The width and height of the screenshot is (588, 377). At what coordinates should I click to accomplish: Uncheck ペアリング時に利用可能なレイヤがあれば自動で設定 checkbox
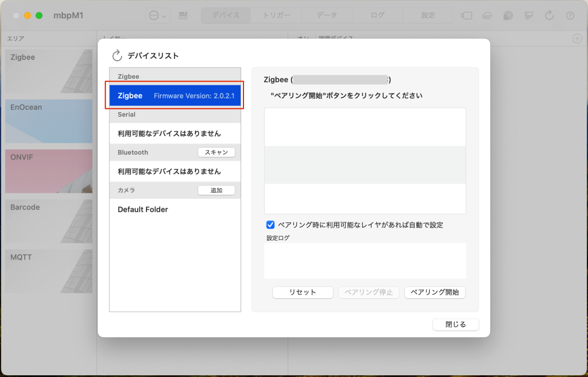tap(270, 225)
